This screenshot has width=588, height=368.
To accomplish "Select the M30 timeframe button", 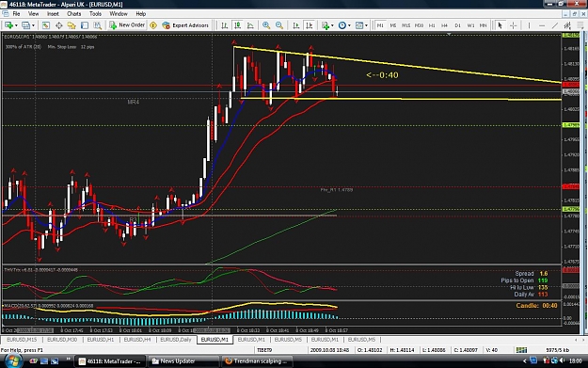I will pos(419,25).
